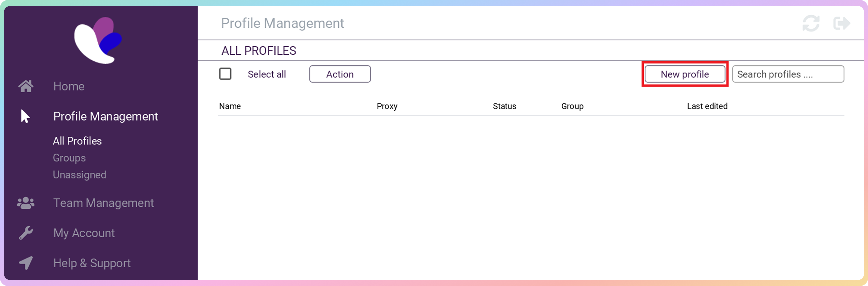The image size is (868, 286).
Task: Open All Profiles submenu item
Action: click(x=77, y=141)
